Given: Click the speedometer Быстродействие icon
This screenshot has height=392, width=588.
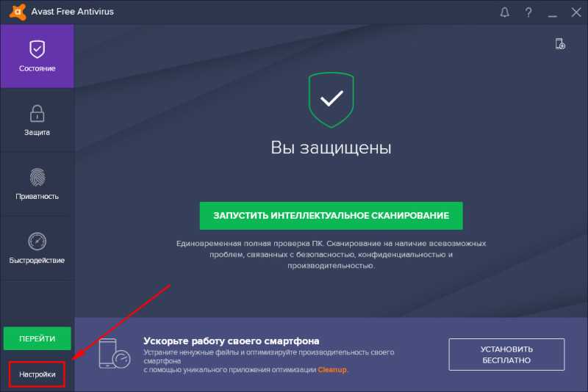Looking at the screenshot, I should click(x=37, y=241).
